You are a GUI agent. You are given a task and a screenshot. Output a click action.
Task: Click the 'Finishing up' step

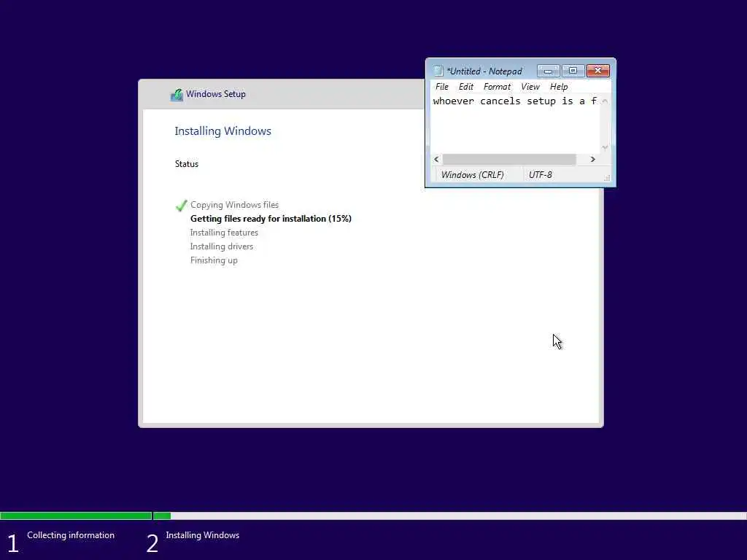[x=214, y=260]
